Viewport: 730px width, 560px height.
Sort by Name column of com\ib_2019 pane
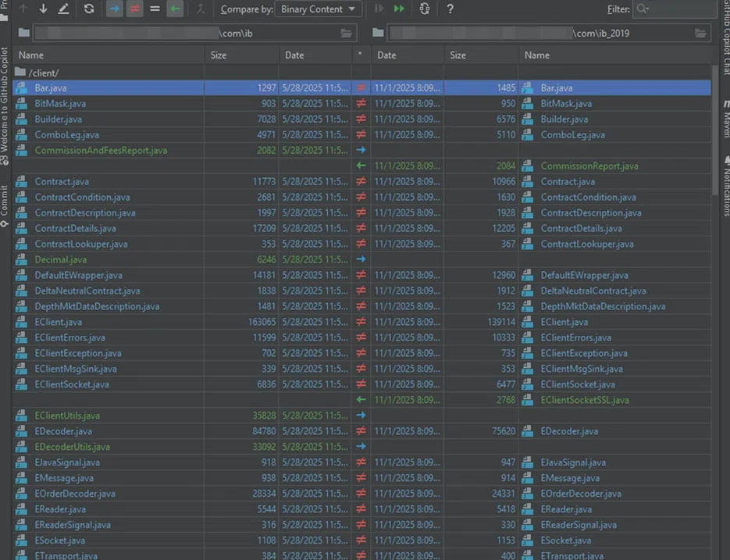[x=614, y=55]
